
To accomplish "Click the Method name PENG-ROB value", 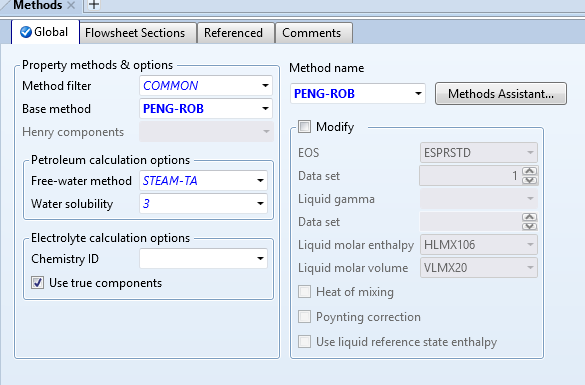I will (x=324, y=94).
